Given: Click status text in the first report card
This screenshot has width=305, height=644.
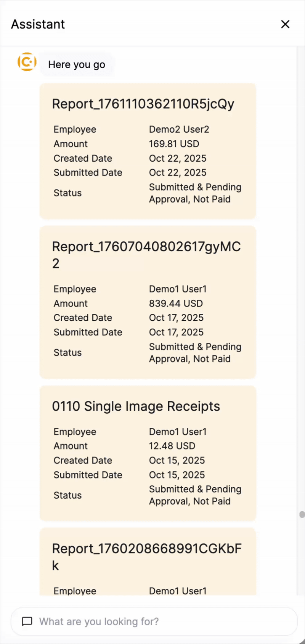Looking at the screenshot, I should click(x=195, y=193).
